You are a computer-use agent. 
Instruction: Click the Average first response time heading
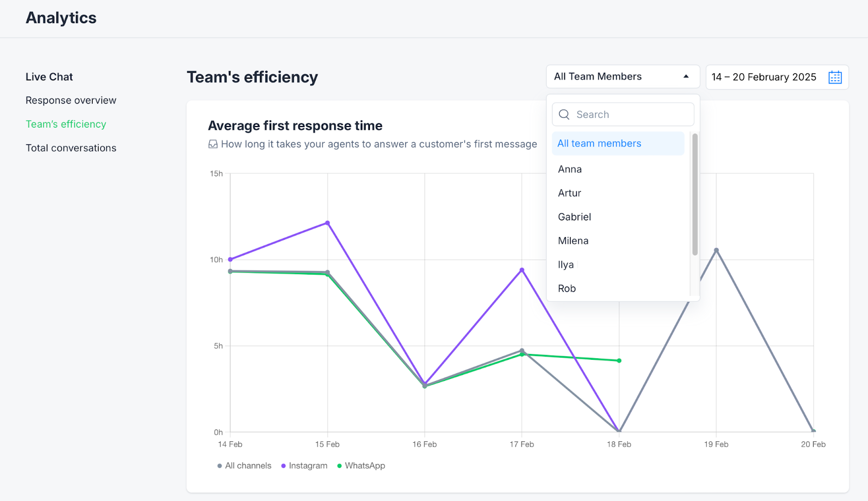[x=296, y=126]
